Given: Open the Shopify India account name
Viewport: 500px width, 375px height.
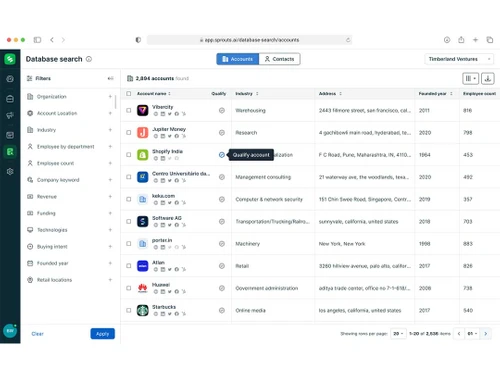Looking at the screenshot, I should click(x=167, y=151).
